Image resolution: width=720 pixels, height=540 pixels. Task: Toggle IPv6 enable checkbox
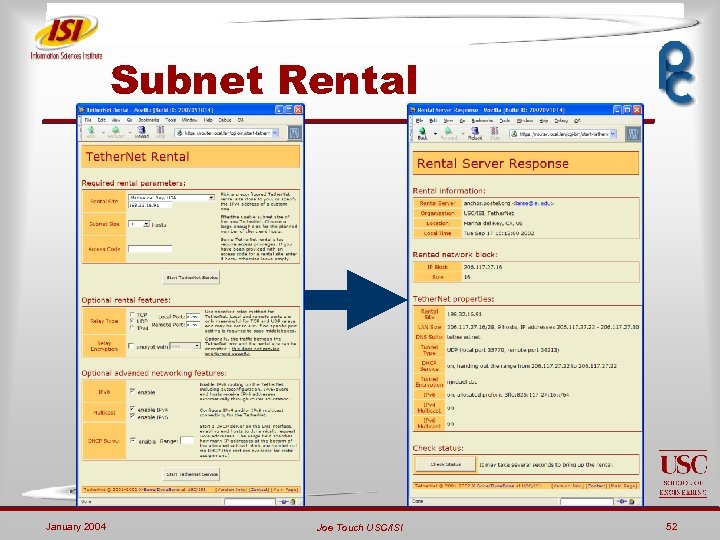(x=132, y=391)
